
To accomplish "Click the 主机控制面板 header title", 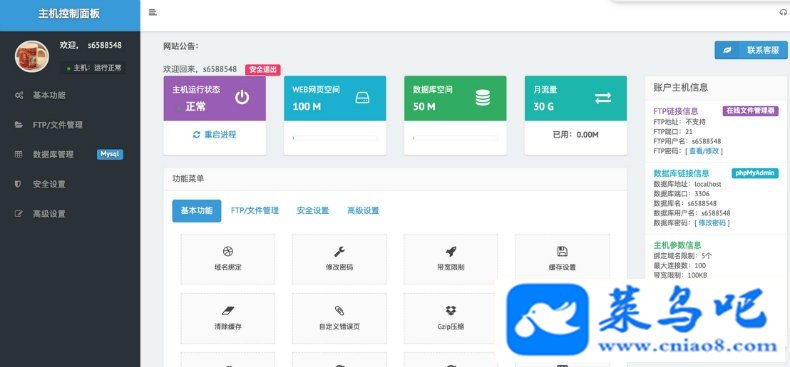I will 69,14.
